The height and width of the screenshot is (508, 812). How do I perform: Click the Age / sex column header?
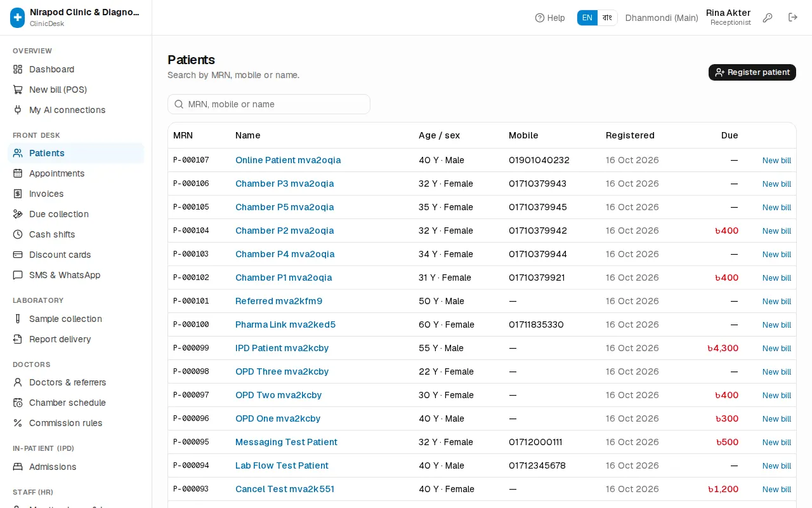tap(439, 135)
